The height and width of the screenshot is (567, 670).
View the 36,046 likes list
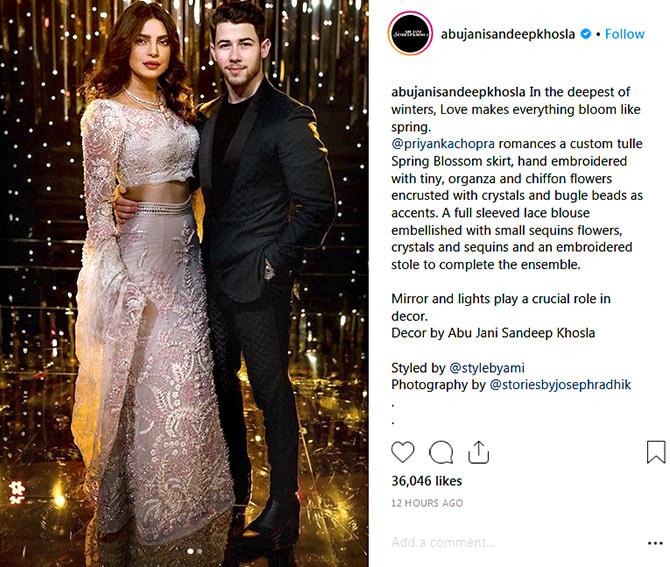[426, 481]
